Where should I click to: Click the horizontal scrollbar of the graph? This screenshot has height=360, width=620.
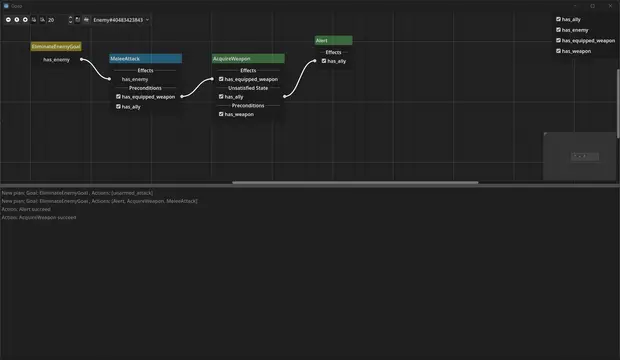[355, 182]
